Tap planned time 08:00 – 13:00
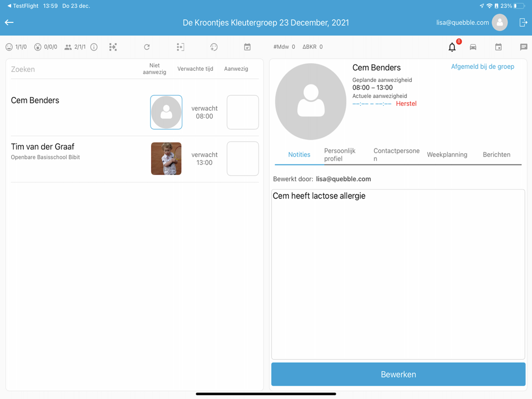This screenshot has width=532, height=399. (x=372, y=88)
